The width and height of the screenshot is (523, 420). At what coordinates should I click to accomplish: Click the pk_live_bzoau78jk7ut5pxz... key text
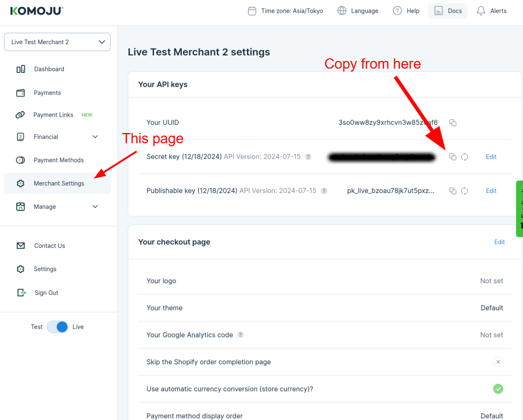tap(391, 191)
